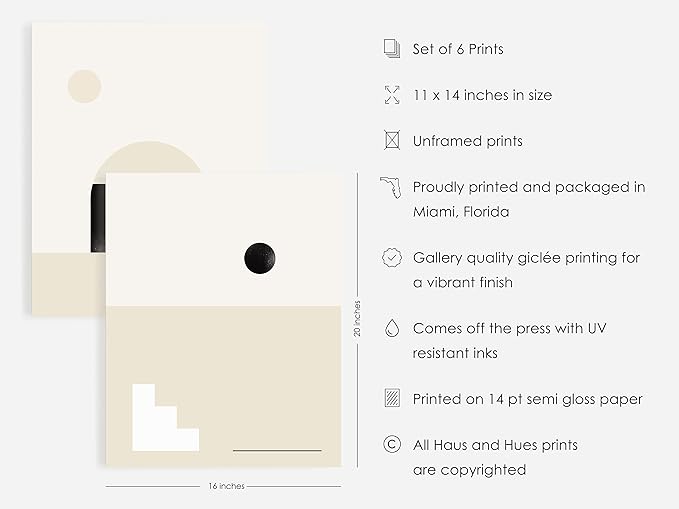Click the copyright symbol icon
This screenshot has width=679, height=509.
(x=391, y=445)
